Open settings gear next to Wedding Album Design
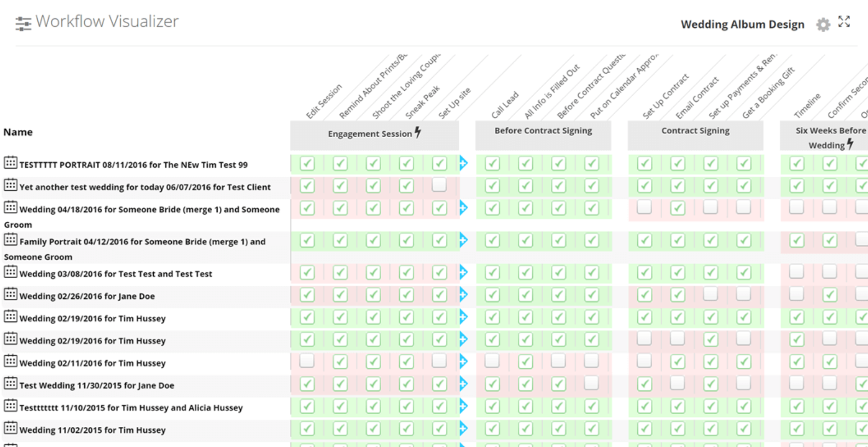This screenshot has width=868, height=447. [823, 25]
